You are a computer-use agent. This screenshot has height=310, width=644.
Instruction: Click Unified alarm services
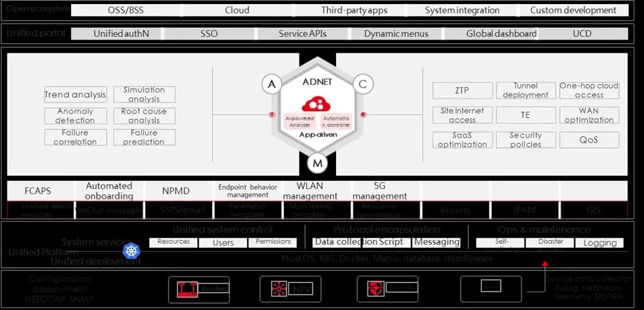tap(41, 210)
